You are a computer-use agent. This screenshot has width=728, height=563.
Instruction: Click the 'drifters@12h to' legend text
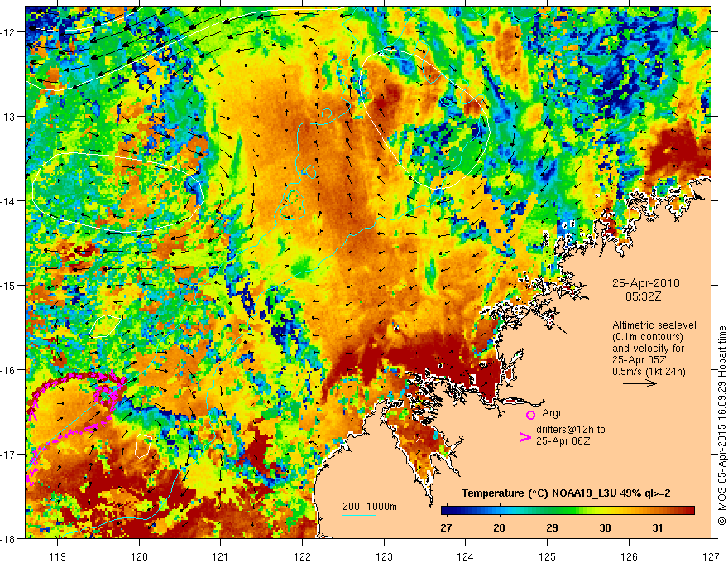571,430
